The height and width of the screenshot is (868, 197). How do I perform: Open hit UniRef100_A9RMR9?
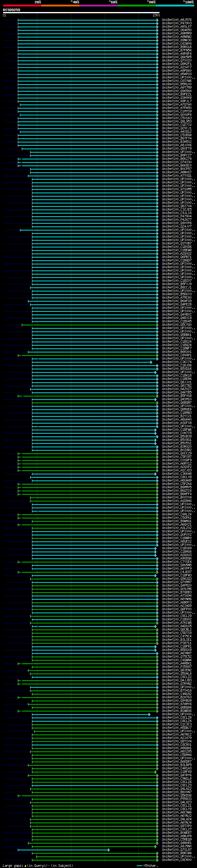(177, 33)
